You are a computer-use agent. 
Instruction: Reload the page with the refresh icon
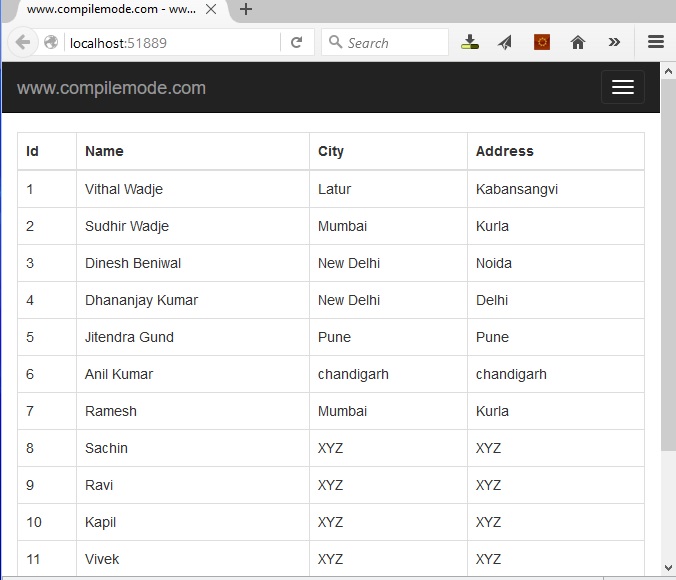(x=296, y=43)
